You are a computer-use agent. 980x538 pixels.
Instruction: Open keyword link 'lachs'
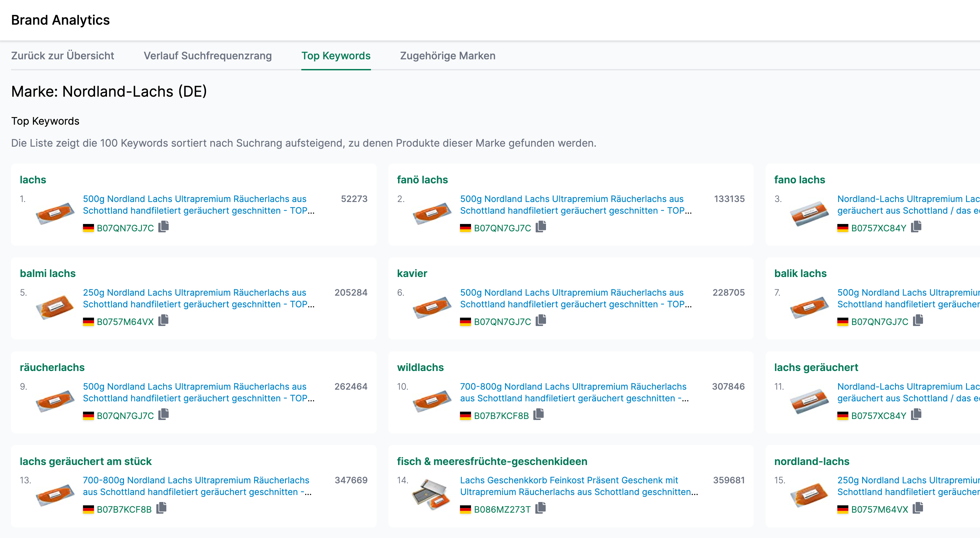33,180
